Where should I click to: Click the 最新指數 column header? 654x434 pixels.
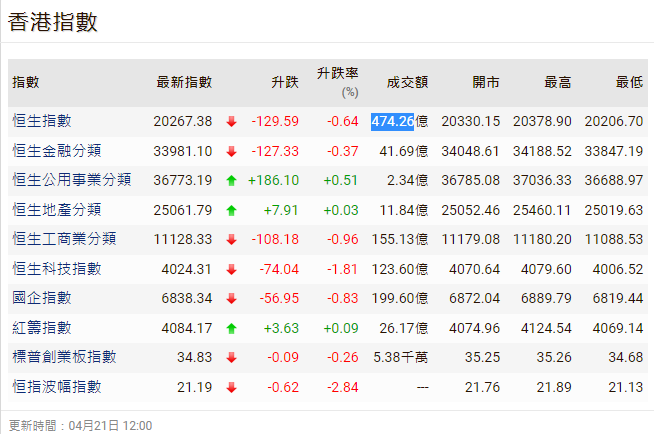[x=184, y=82]
